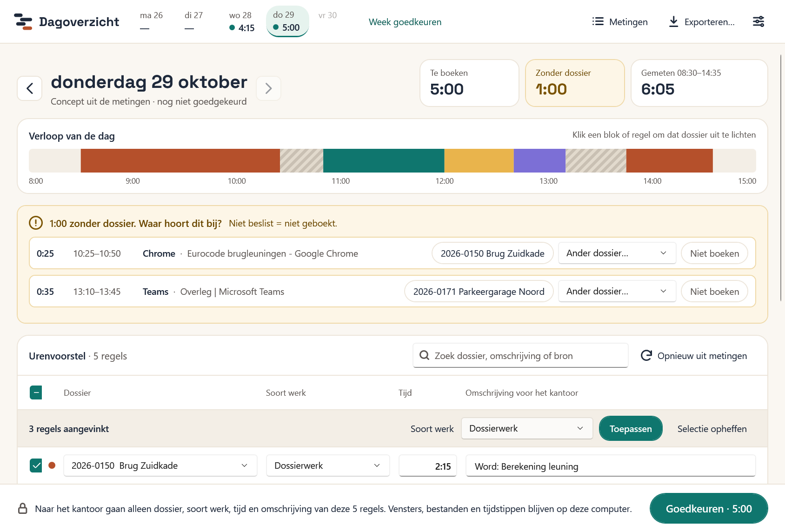
Task: Click Goedkeuren 5:00 button
Action: (x=709, y=508)
